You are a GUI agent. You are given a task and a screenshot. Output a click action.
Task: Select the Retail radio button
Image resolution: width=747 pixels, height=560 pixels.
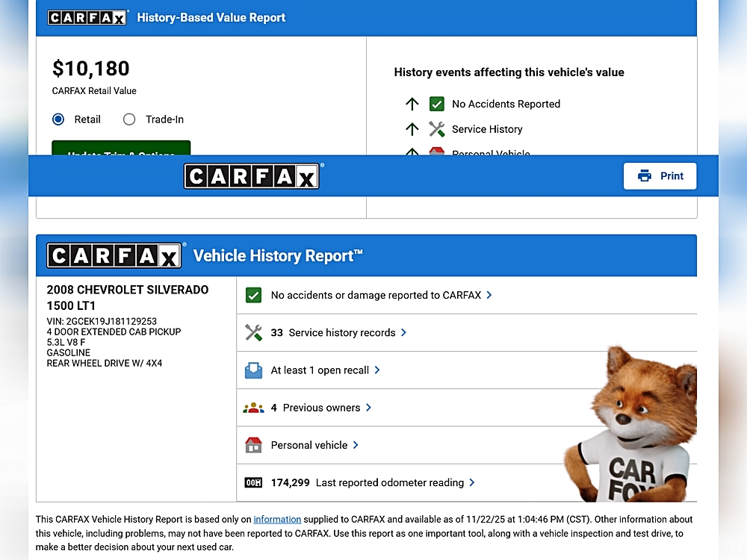[x=58, y=119]
